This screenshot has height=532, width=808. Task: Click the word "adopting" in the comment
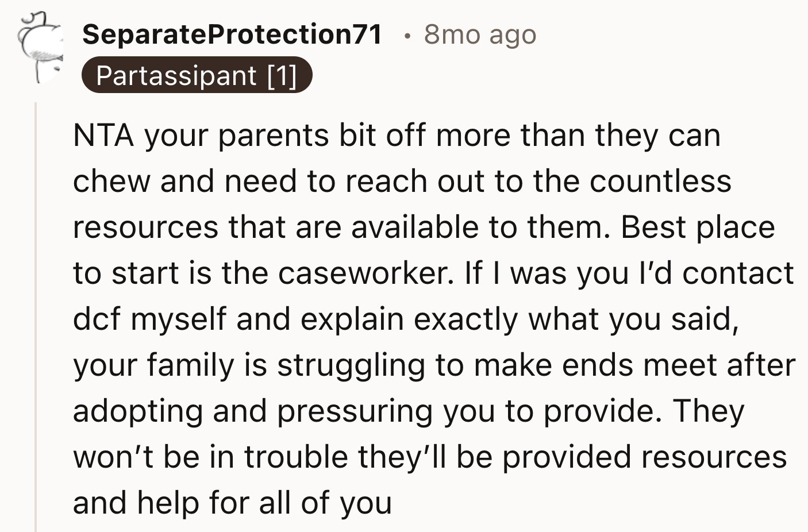[x=138, y=411]
